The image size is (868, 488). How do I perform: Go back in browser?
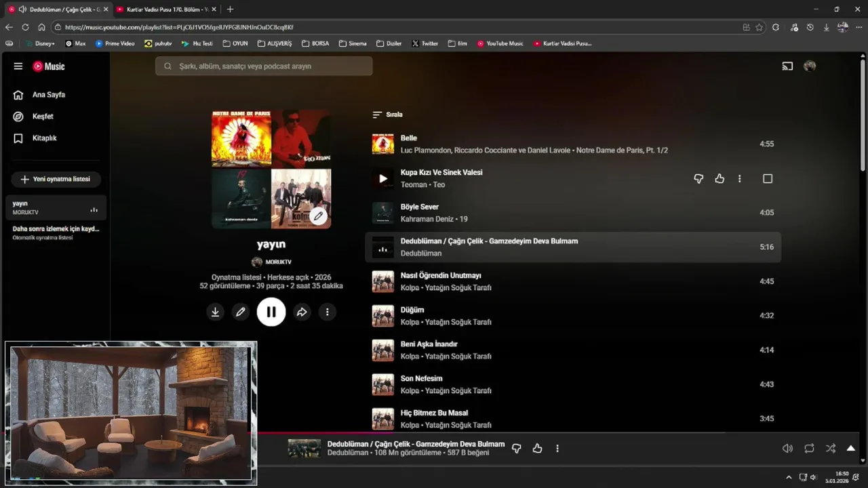coord(9,27)
